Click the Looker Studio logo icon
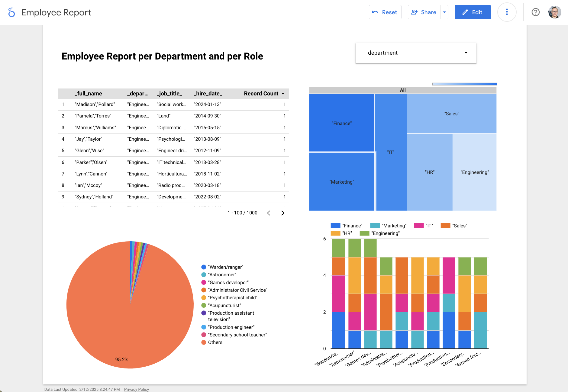The width and height of the screenshot is (568, 392). (11, 12)
